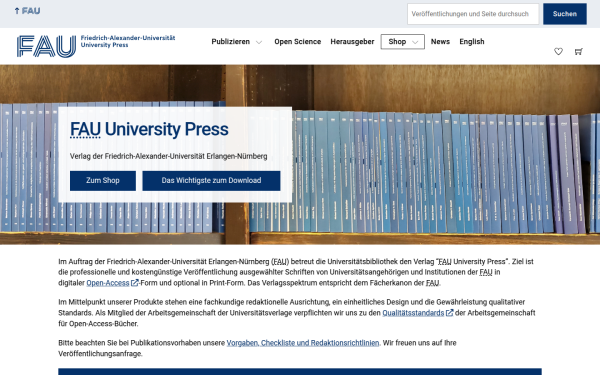Open the wishlist heart icon
The image size is (600, 375).
point(558,51)
